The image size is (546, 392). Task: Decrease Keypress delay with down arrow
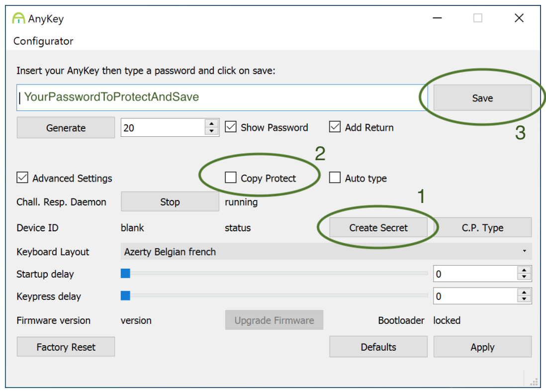tap(524, 299)
